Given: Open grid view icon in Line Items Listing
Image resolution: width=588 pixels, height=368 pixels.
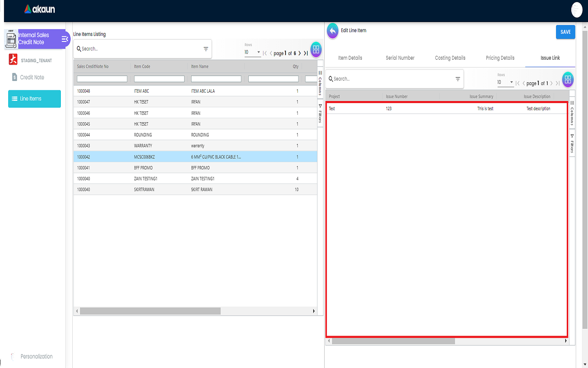Looking at the screenshot, I should click(316, 49).
